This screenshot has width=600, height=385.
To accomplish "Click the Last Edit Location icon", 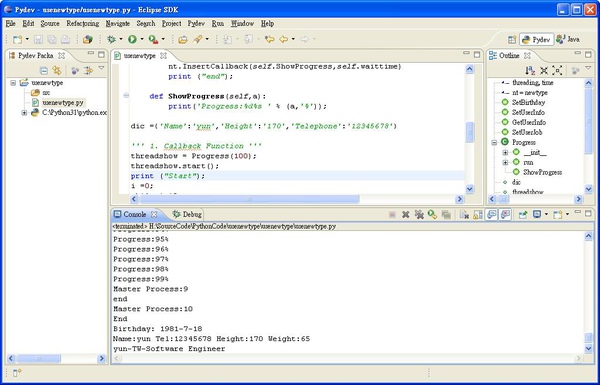I will [x=269, y=39].
